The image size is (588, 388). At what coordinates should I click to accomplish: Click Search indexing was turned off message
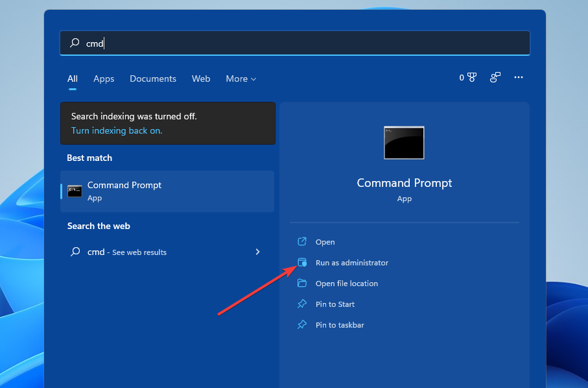[x=134, y=116]
